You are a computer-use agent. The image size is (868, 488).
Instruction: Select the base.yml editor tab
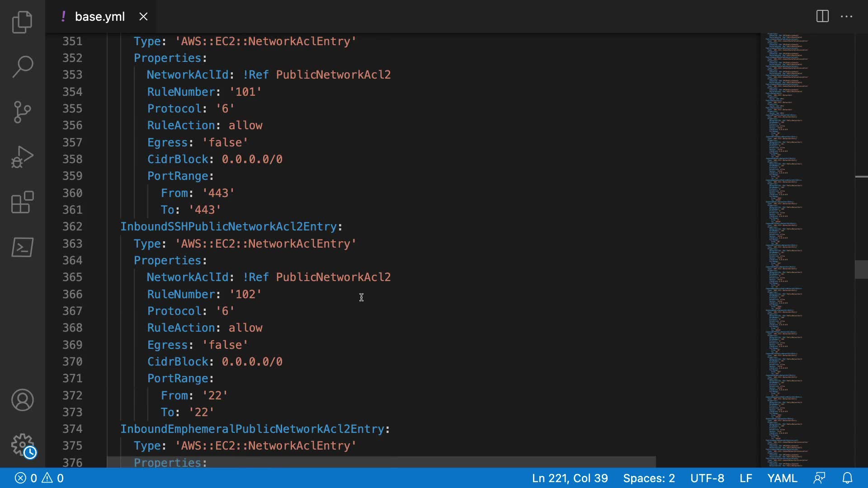pos(99,17)
